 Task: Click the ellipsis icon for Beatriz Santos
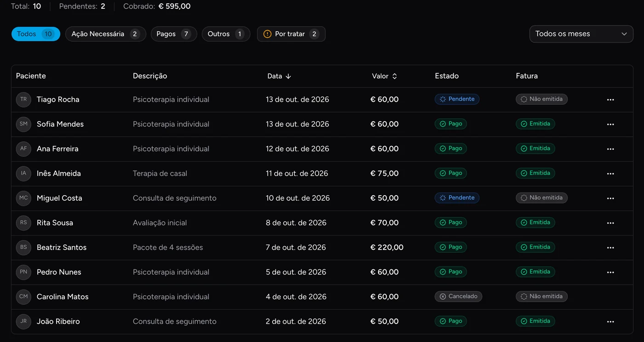coord(610,248)
